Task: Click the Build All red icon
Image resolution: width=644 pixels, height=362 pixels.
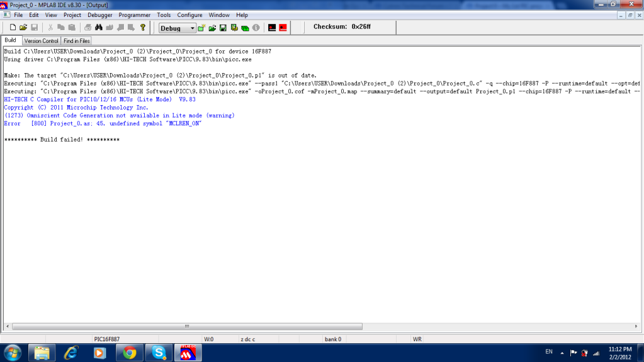Action: pos(283,28)
